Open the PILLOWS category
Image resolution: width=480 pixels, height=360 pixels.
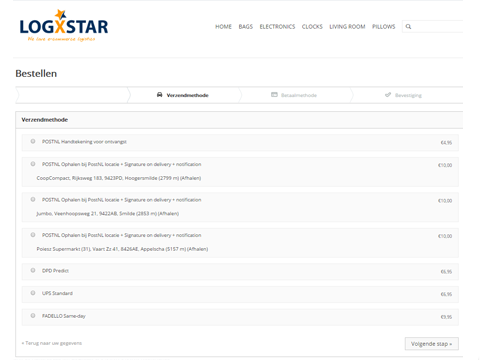click(384, 27)
